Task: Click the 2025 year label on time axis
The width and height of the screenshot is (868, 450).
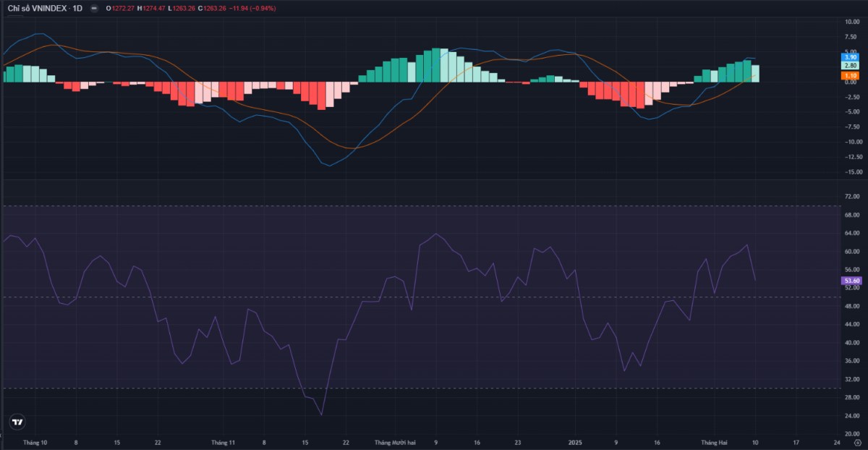Action: pyautogui.click(x=575, y=441)
